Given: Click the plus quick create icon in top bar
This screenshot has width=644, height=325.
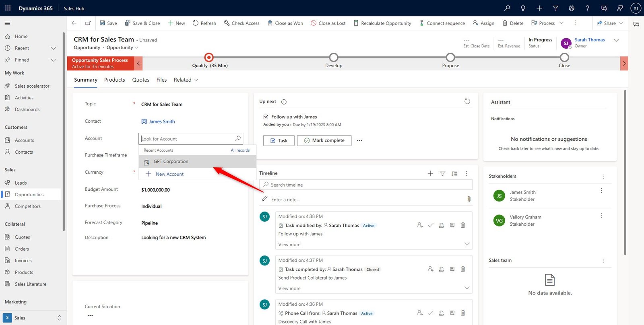Looking at the screenshot, I should 539,8.
